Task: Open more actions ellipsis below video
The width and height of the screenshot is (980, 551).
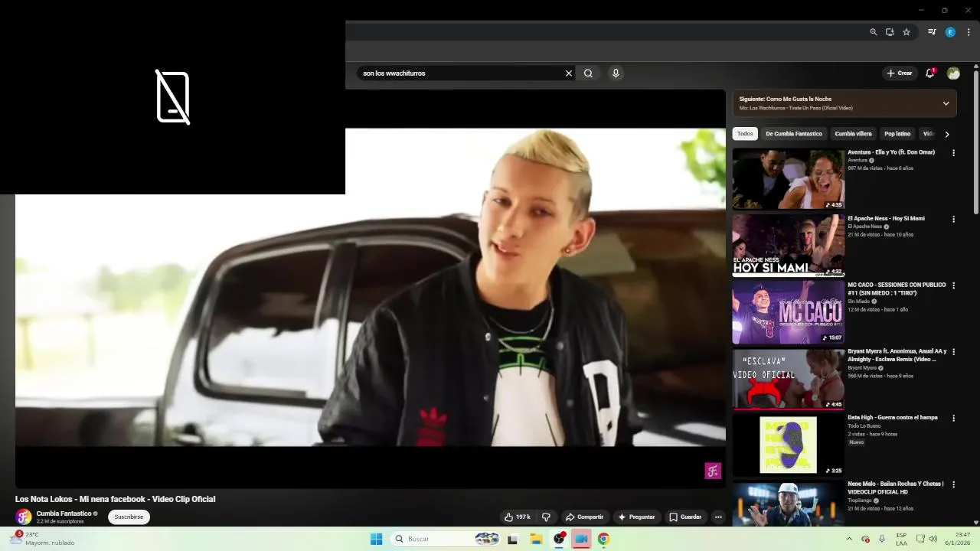Action: pyautogui.click(x=718, y=517)
